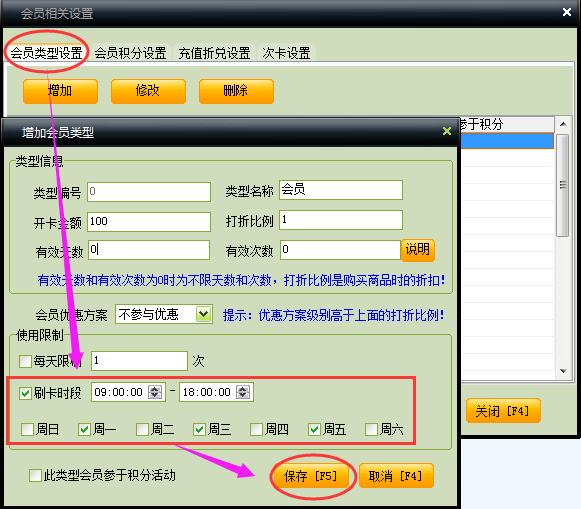Uncheck the 周三 checkbox

point(199,429)
